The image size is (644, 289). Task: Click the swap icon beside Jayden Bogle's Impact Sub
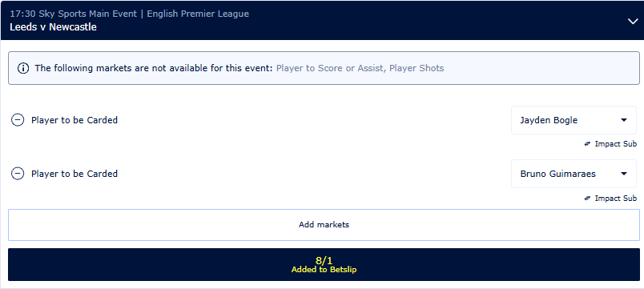click(x=588, y=144)
